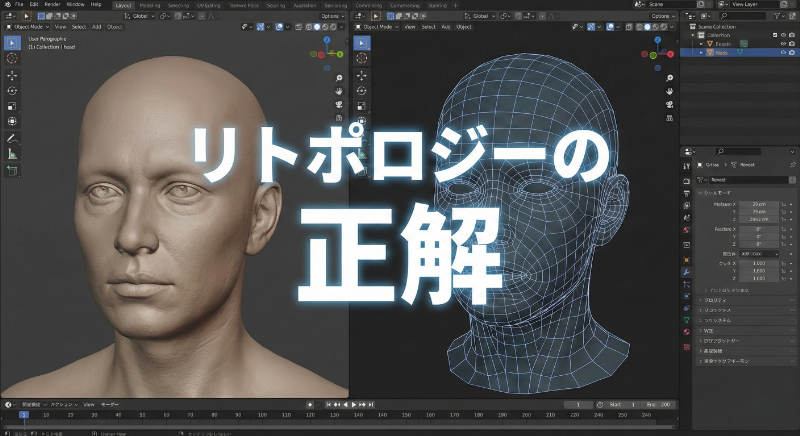Select the Rotate tool in left viewport toolbar
This screenshot has width=800, height=436.
[x=12, y=90]
